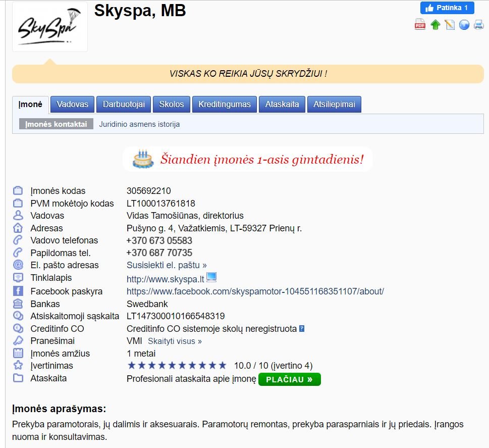Click the person icon beside Vadovas
This screenshot has width=489, height=448.
(x=18, y=216)
